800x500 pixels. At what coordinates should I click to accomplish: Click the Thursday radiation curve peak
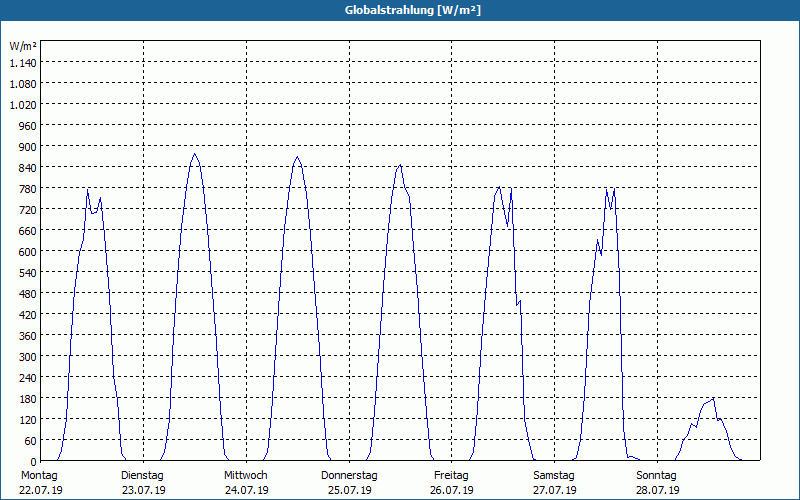click(401, 165)
